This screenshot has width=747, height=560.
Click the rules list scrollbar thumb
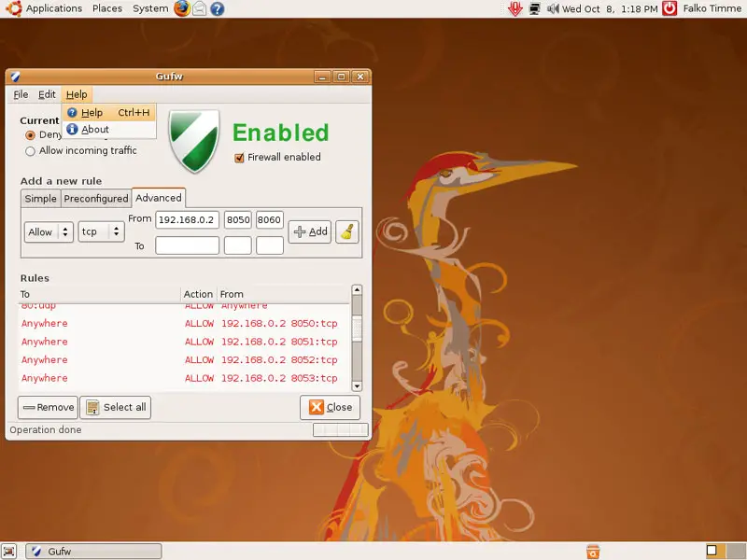(x=357, y=329)
